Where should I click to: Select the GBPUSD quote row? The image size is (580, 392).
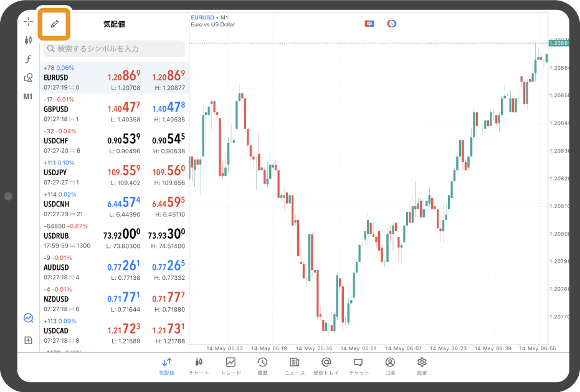pos(114,109)
